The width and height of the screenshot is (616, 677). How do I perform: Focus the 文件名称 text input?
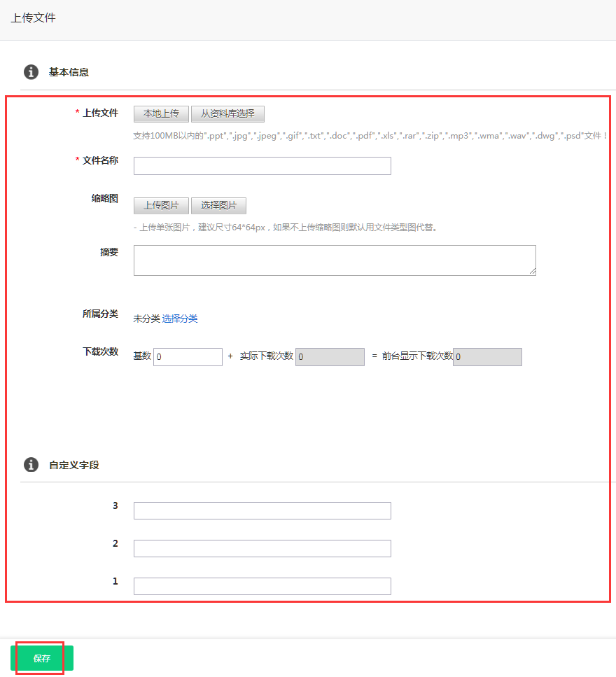(x=262, y=166)
